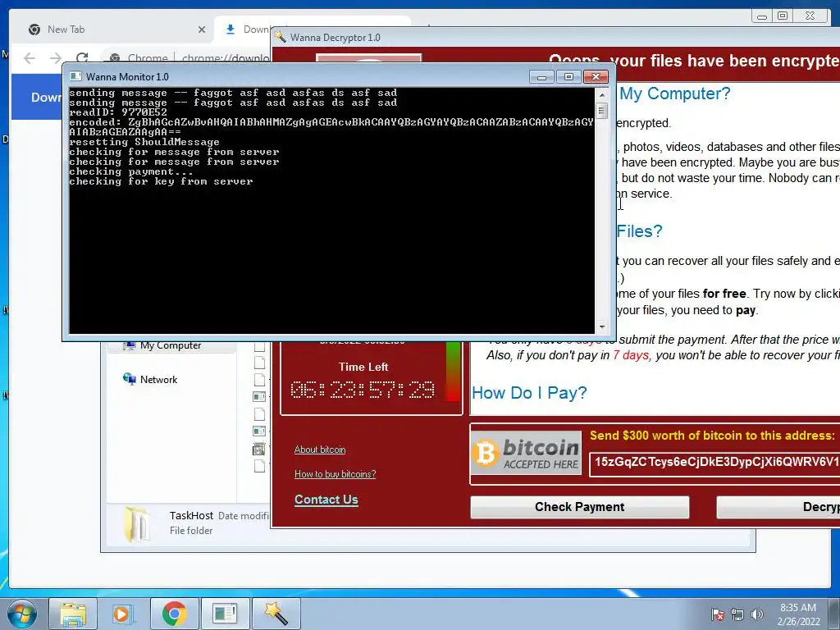This screenshot has height=630, width=840.
Task: Click the Bitcoin accepted here logo
Action: click(x=526, y=453)
